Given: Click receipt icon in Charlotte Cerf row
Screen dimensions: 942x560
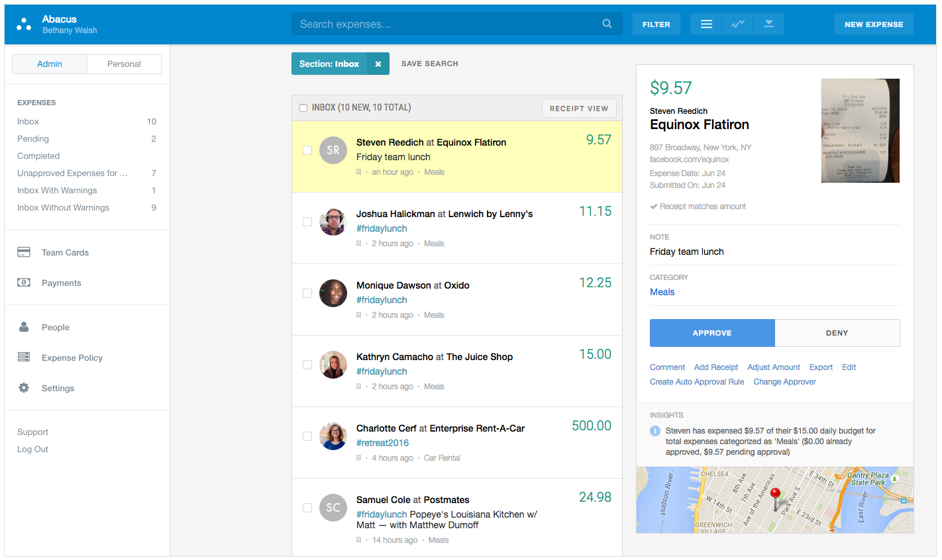Looking at the screenshot, I should point(359,458).
